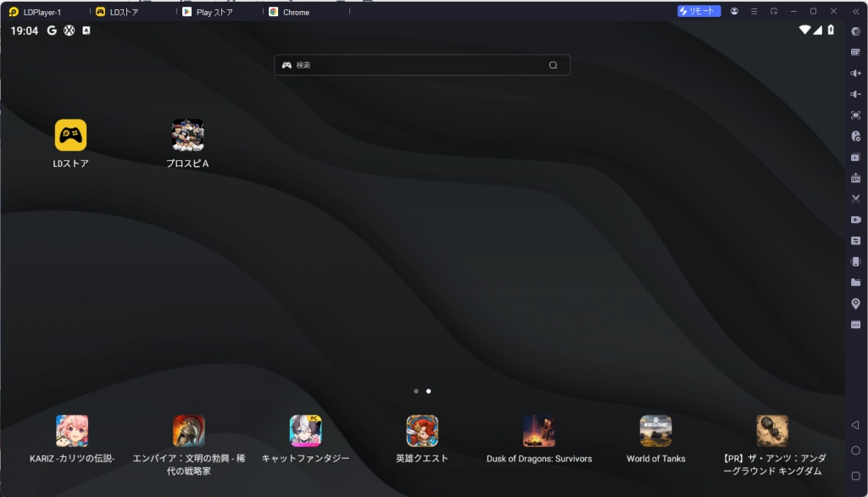Click the リモート remote button
This screenshot has width=868, height=497.
point(698,11)
